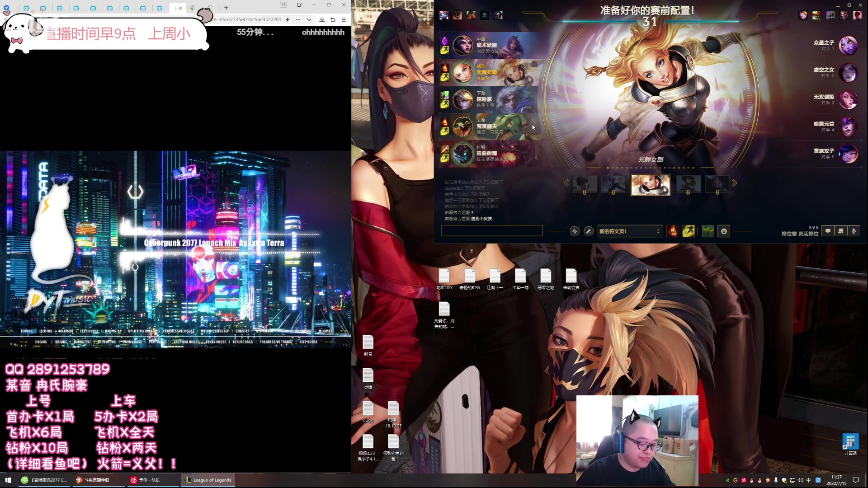
Task: Switch to the fifth bilibili browser tab
Action: coord(93,8)
